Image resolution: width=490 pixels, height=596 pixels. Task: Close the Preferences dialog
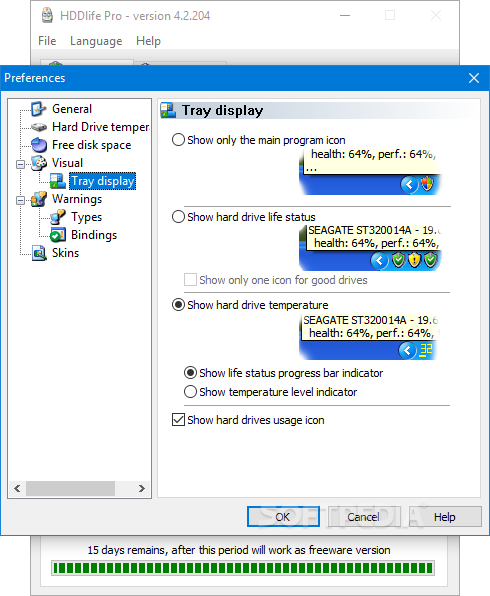474,78
